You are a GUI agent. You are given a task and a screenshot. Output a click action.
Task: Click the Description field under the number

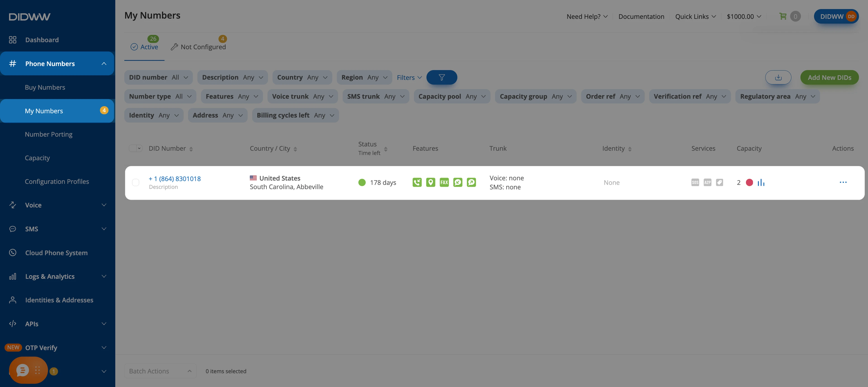click(163, 187)
